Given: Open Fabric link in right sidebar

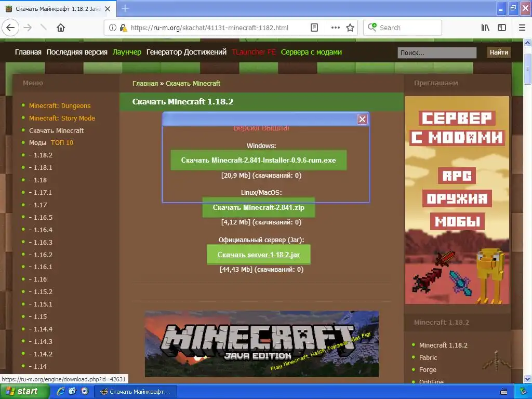Looking at the screenshot, I should tap(428, 357).
